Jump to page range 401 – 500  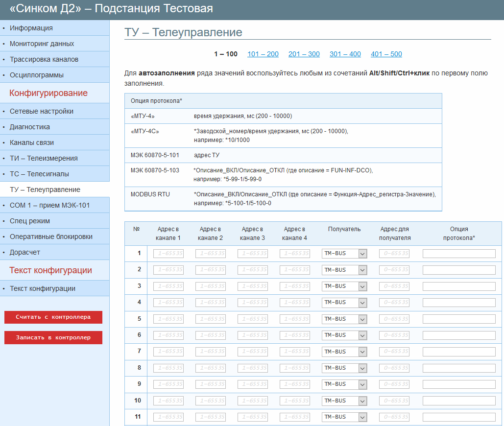[x=386, y=54]
